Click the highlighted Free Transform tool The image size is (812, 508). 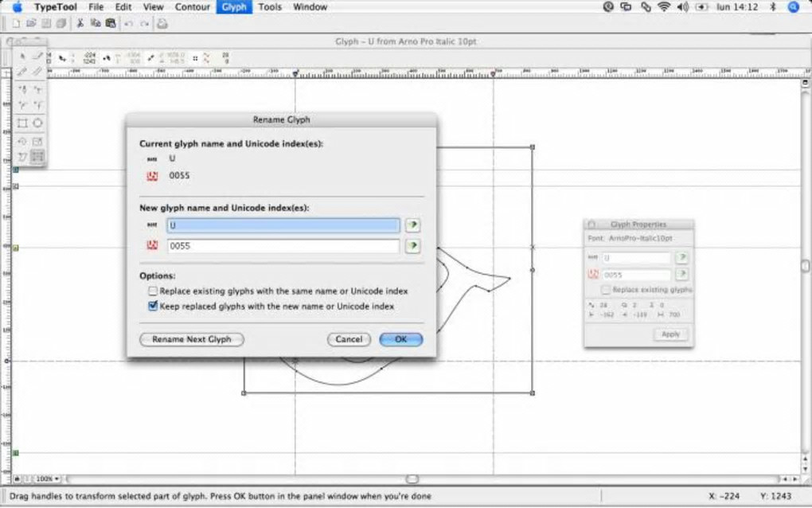click(37, 156)
